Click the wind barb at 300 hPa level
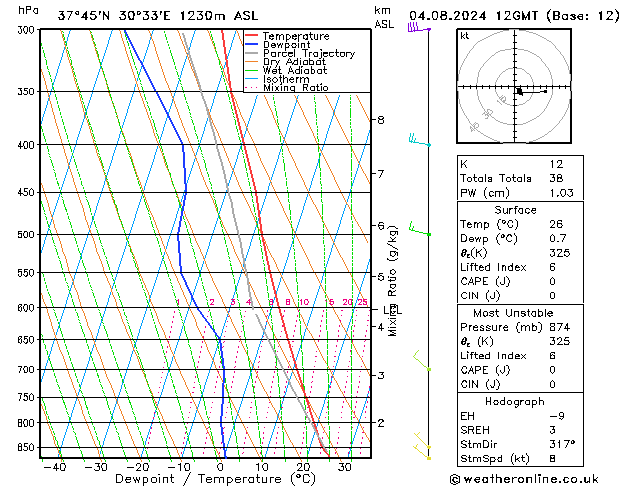Image resolution: width=629 pixels, height=486 pixels. click(416, 28)
